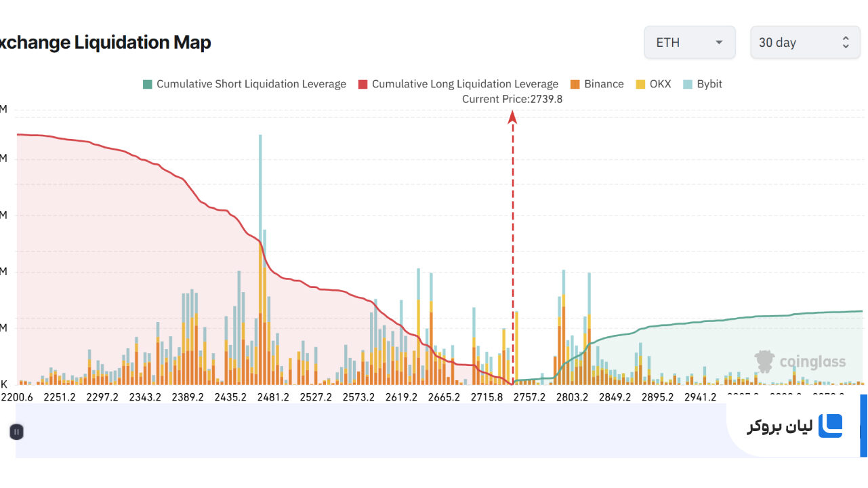
Task: Click the yellow OKX legend square
Action: tap(640, 84)
